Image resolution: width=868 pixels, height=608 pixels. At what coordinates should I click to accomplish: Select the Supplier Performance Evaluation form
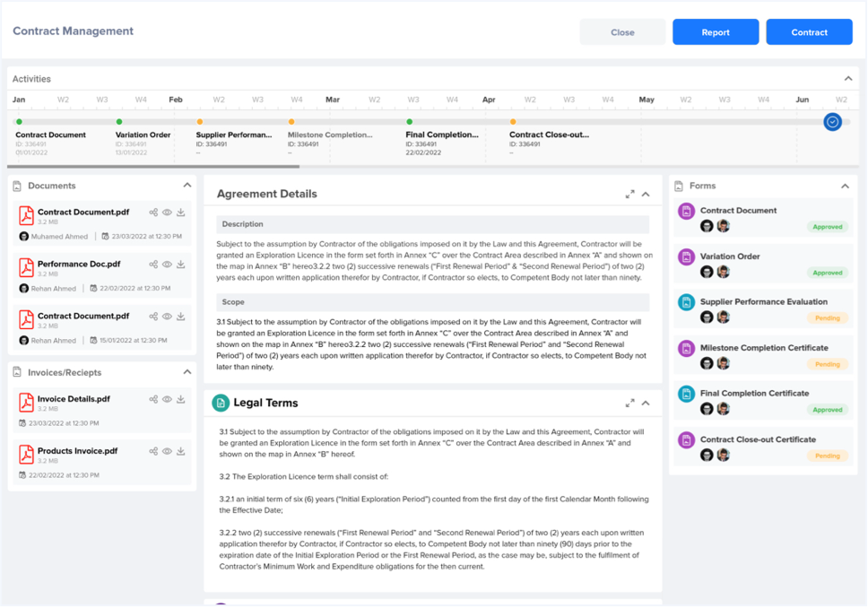click(x=763, y=302)
